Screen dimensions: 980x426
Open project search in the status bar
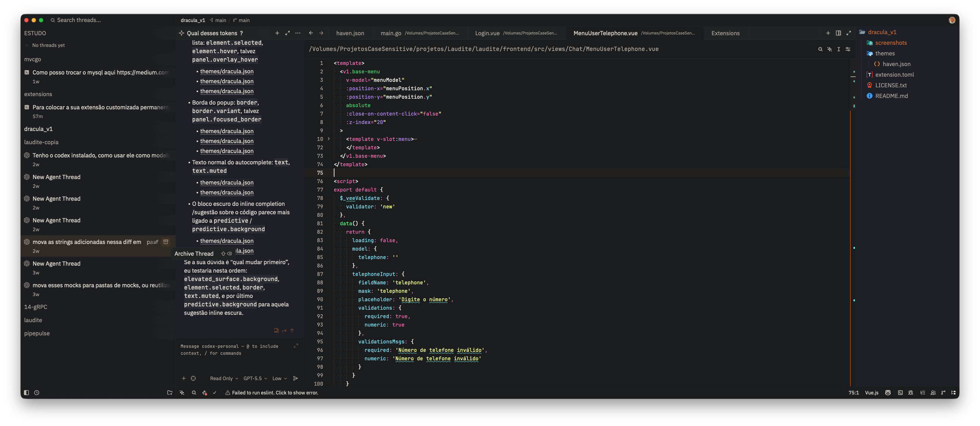(194, 393)
